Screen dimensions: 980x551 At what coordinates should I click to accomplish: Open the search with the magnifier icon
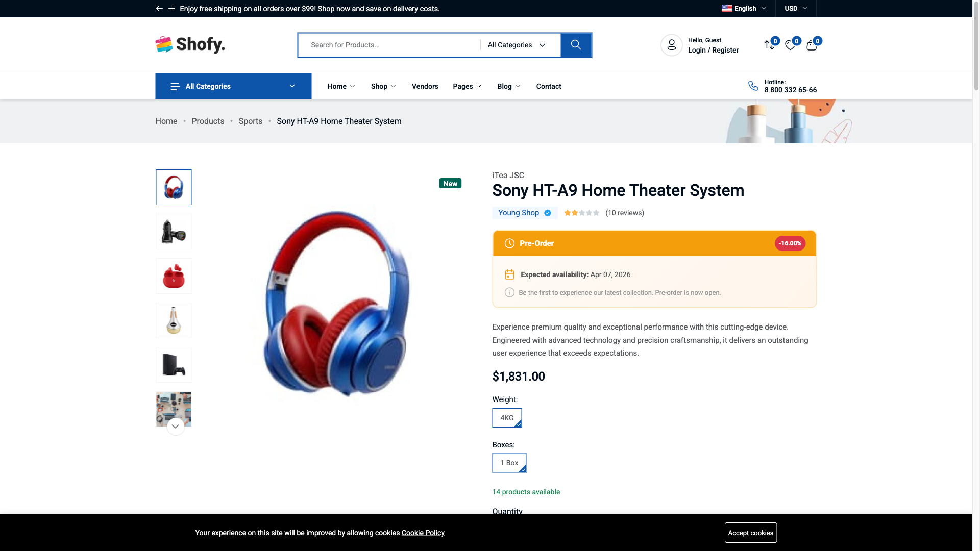tap(576, 45)
